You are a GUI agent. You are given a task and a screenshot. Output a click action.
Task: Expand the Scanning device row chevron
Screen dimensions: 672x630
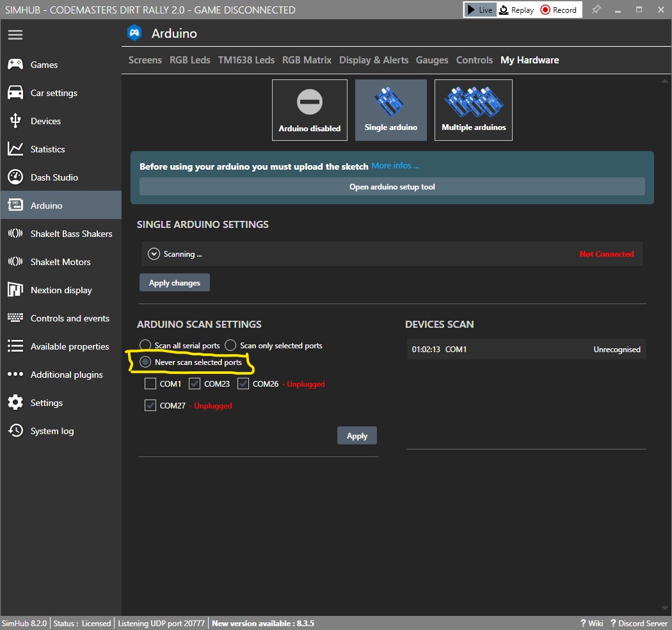[x=154, y=254]
